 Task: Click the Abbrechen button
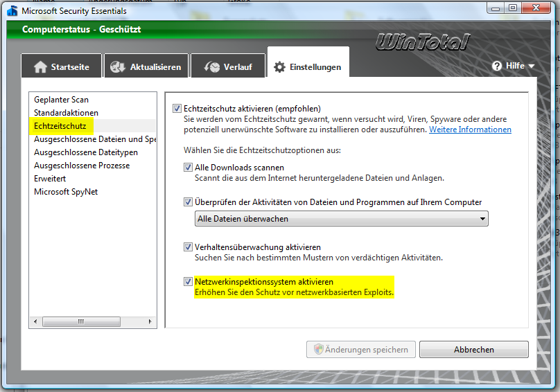point(474,349)
